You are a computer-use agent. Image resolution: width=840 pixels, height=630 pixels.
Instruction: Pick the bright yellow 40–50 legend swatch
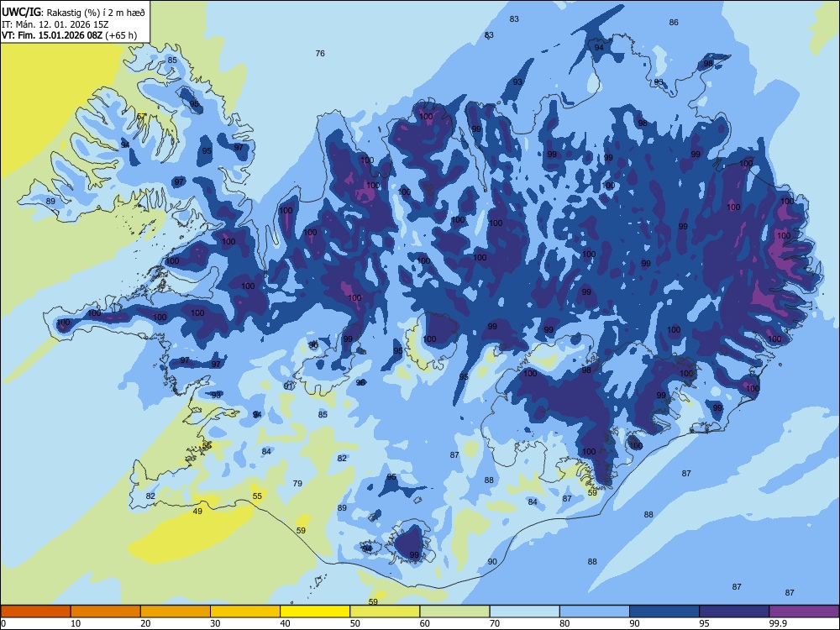(x=315, y=612)
